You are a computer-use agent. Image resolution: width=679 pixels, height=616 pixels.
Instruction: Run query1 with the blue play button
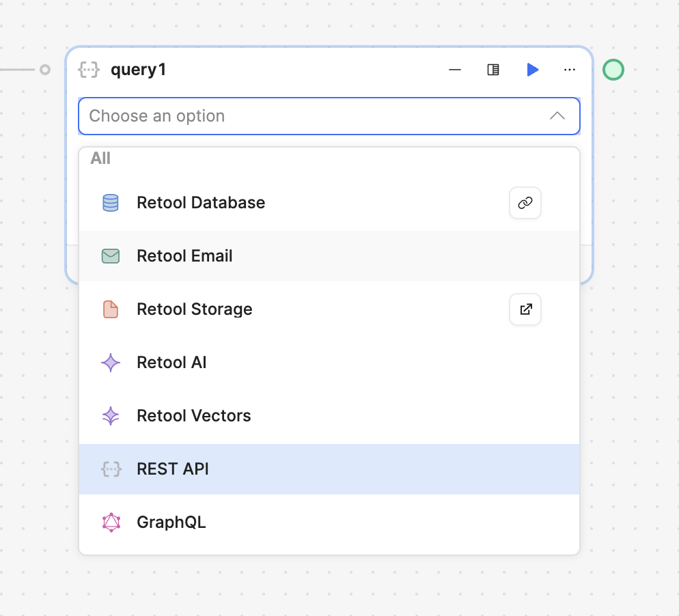click(532, 70)
